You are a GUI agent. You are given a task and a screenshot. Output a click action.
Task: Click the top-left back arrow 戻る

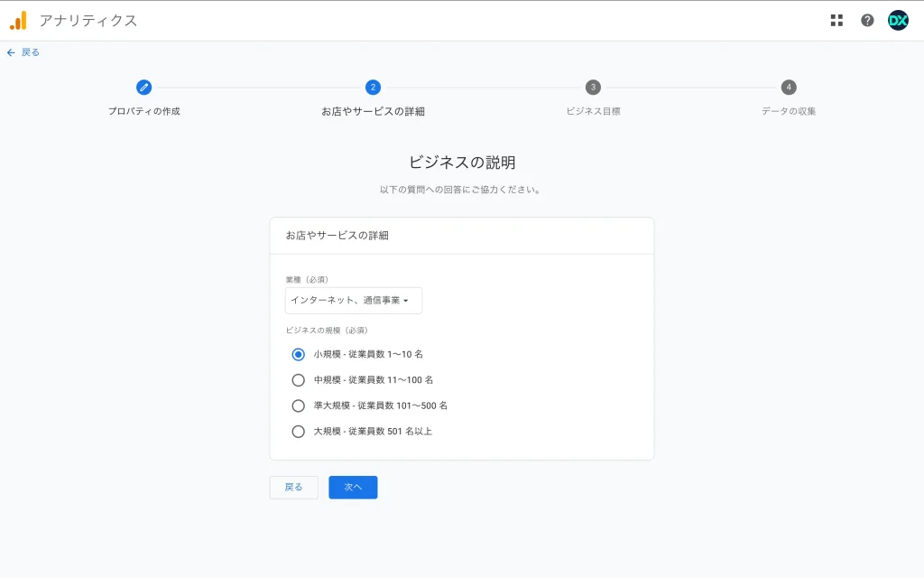[23, 52]
